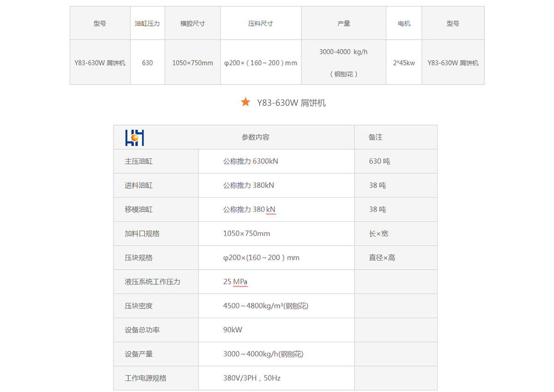
Task: Click the 产量 column header in the top table
Action: pos(343,24)
